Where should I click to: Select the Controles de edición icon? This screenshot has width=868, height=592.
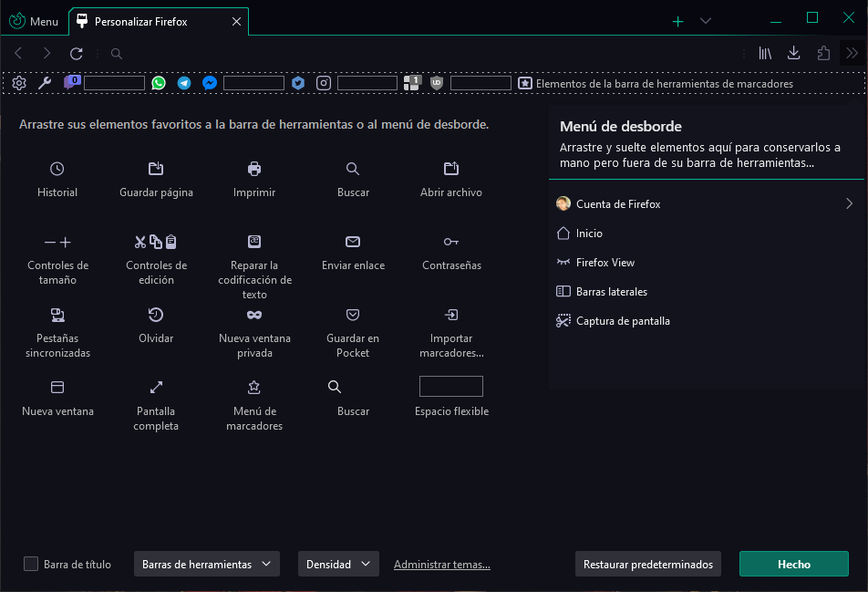tap(156, 242)
